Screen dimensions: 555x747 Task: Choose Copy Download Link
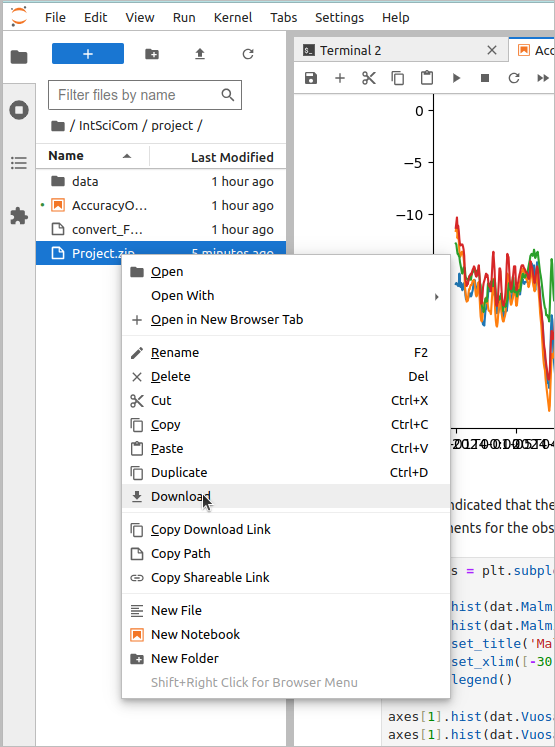[286, 529]
